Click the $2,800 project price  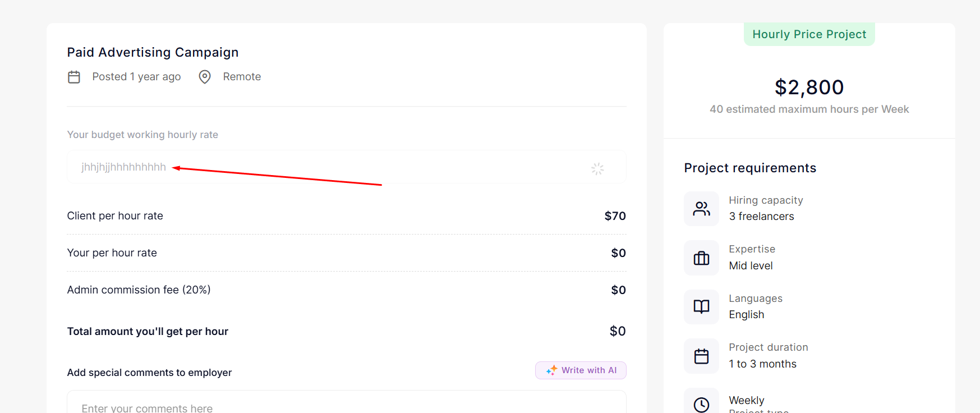point(809,88)
